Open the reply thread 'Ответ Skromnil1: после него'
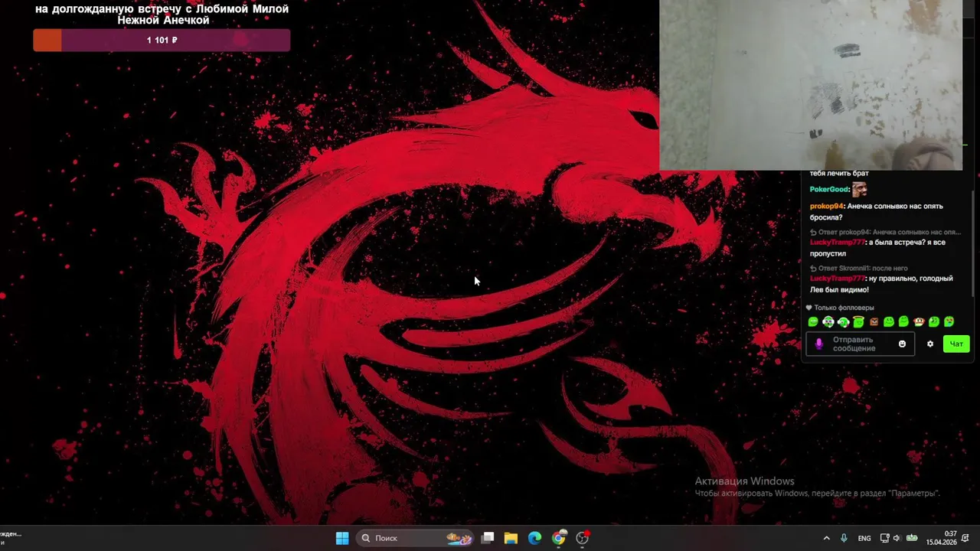Screen dimensions: 980x551 (x=859, y=269)
